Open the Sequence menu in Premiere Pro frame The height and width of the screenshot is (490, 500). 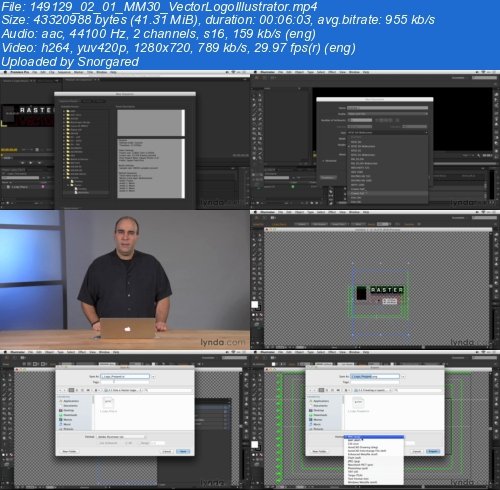(64, 72)
